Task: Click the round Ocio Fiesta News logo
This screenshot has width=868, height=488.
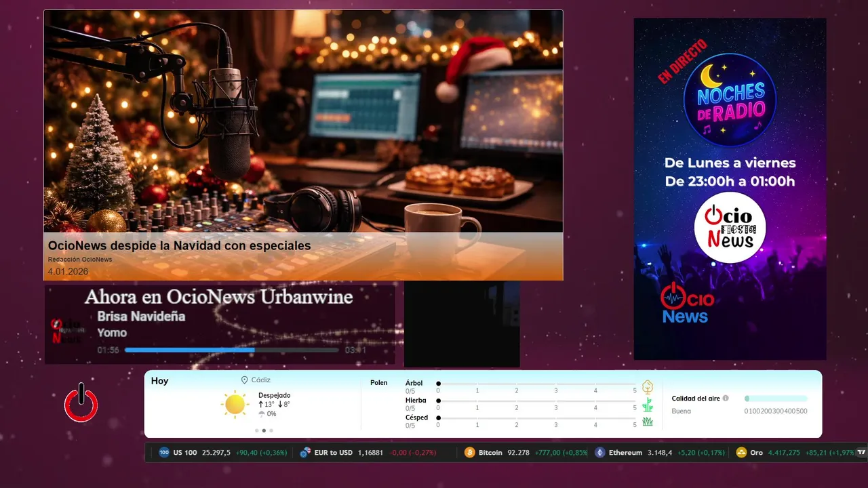Action: [730, 228]
